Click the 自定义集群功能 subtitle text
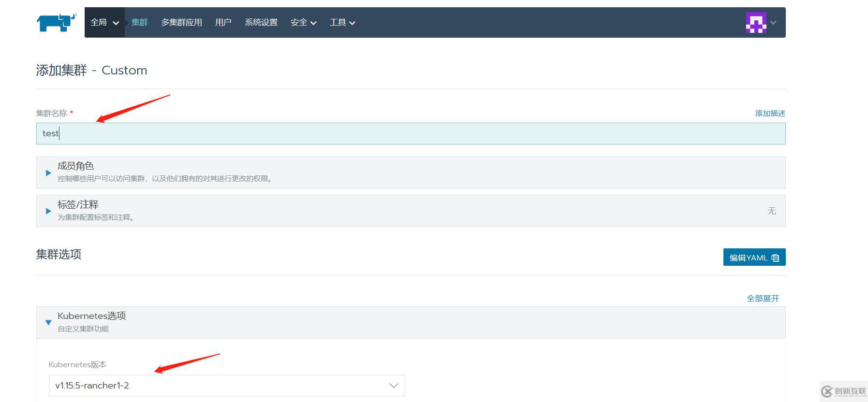 (83, 329)
